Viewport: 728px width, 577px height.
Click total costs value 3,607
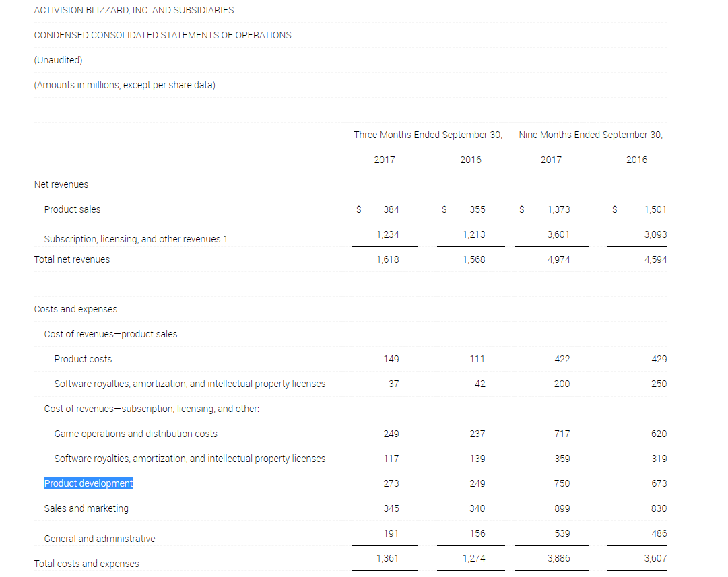tap(655, 558)
